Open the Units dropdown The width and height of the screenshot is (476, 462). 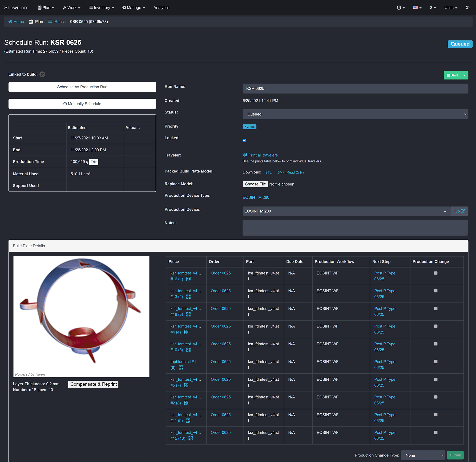click(450, 7)
